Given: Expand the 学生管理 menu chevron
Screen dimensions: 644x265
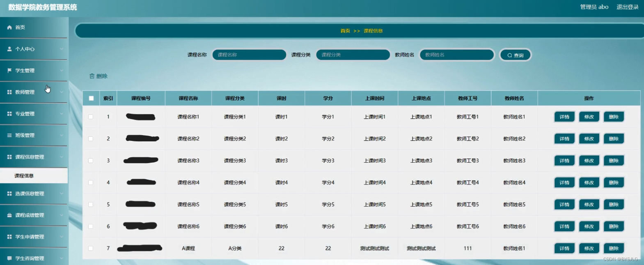Looking at the screenshot, I should (62, 71).
